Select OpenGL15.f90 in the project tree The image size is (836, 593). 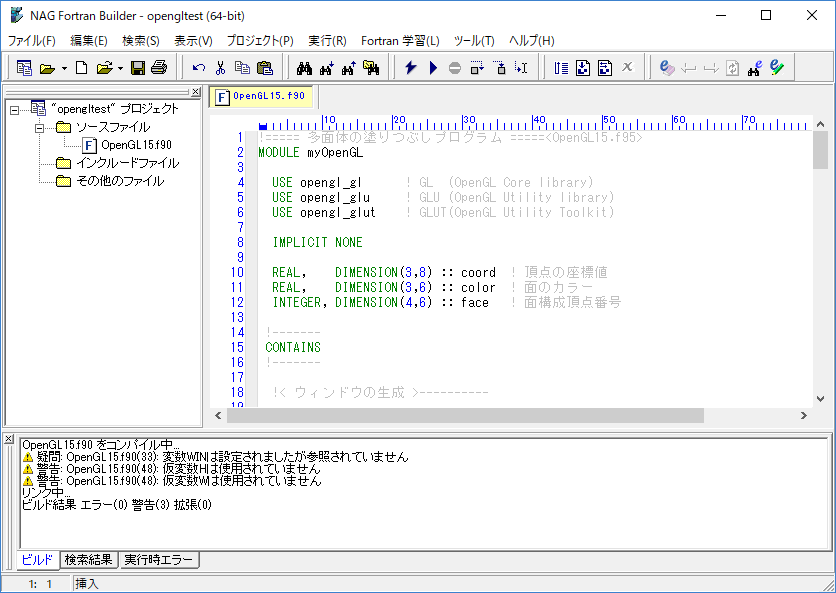pyautogui.click(x=136, y=146)
